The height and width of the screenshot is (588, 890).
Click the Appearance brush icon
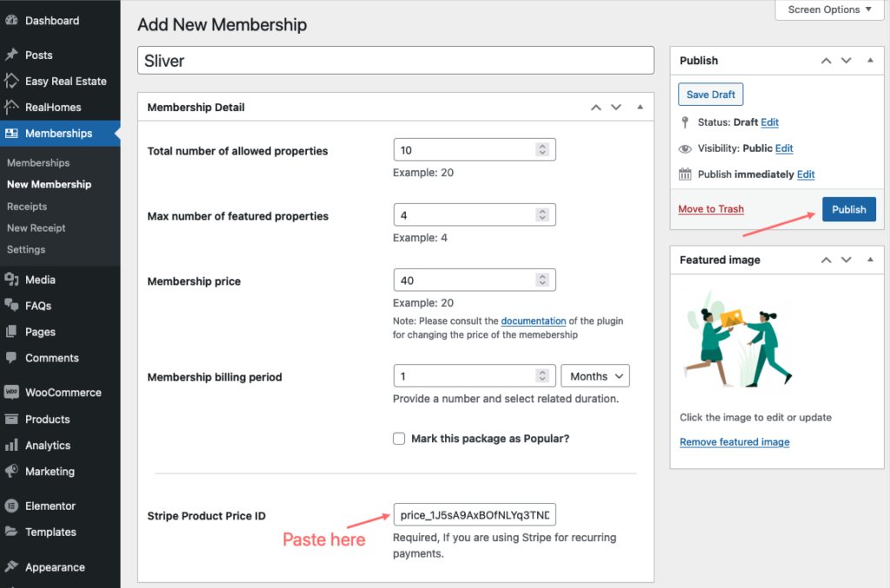pyautogui.click(x=11, y=566)
